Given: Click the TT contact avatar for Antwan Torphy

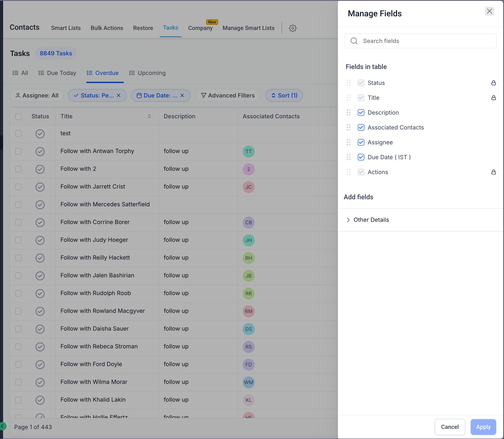Looking at the screenshot, I should pos(248,151).
